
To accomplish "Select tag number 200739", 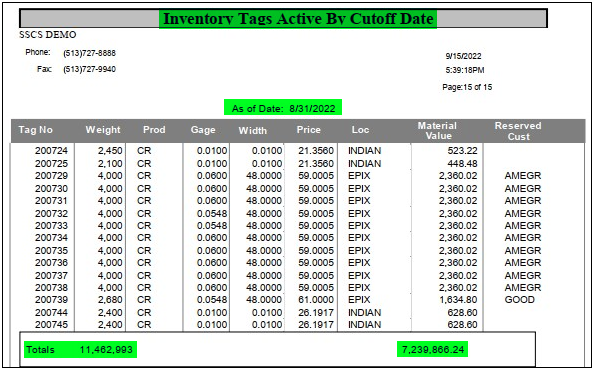I will (51, 300).
